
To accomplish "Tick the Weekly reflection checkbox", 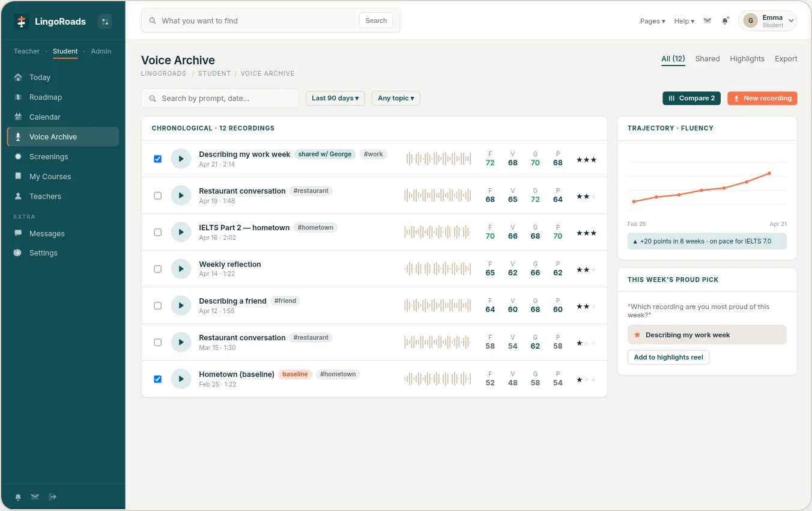I will click(x=157, y=269).
